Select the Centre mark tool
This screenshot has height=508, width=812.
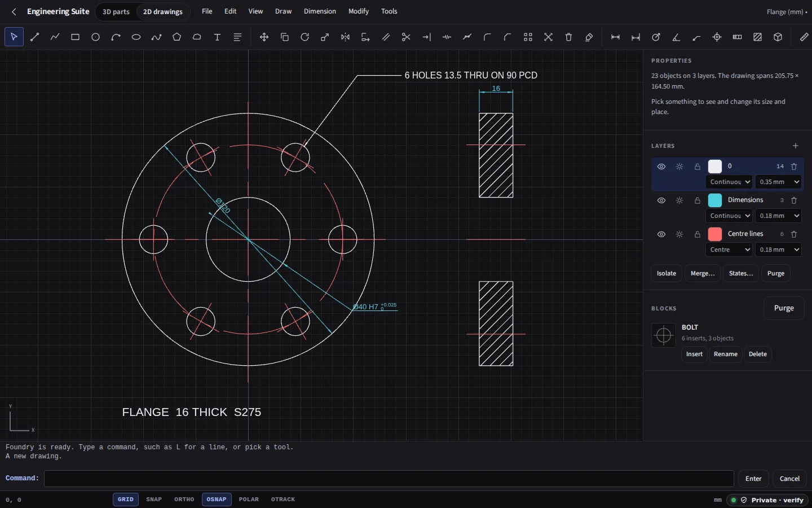[717, 37]
